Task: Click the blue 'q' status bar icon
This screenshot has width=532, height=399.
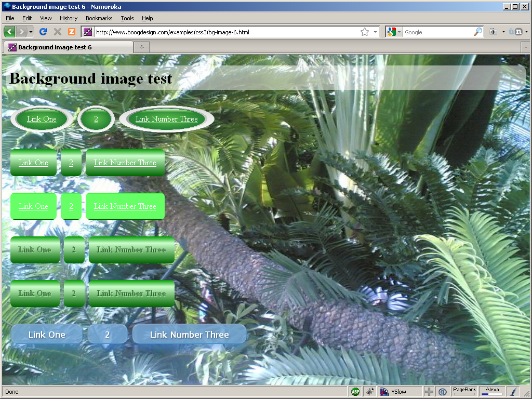Action: click(443, 392)
